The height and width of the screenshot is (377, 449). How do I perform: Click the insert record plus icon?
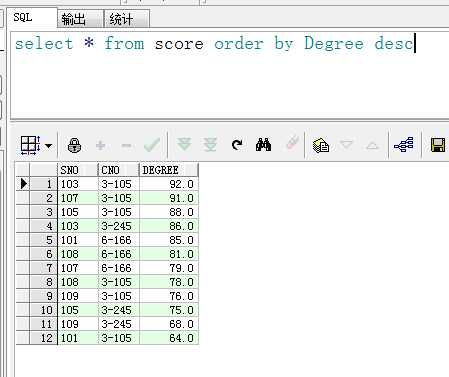tap(100, 145)
